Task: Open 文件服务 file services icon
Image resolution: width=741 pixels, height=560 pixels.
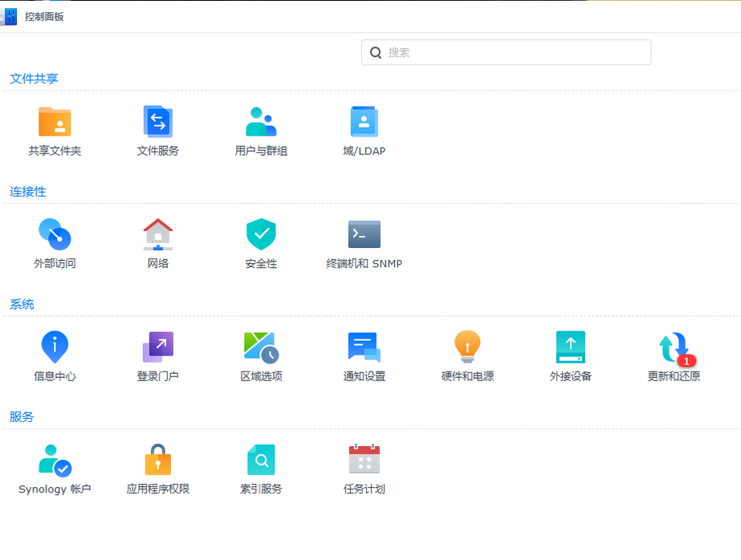Action: 158,121
